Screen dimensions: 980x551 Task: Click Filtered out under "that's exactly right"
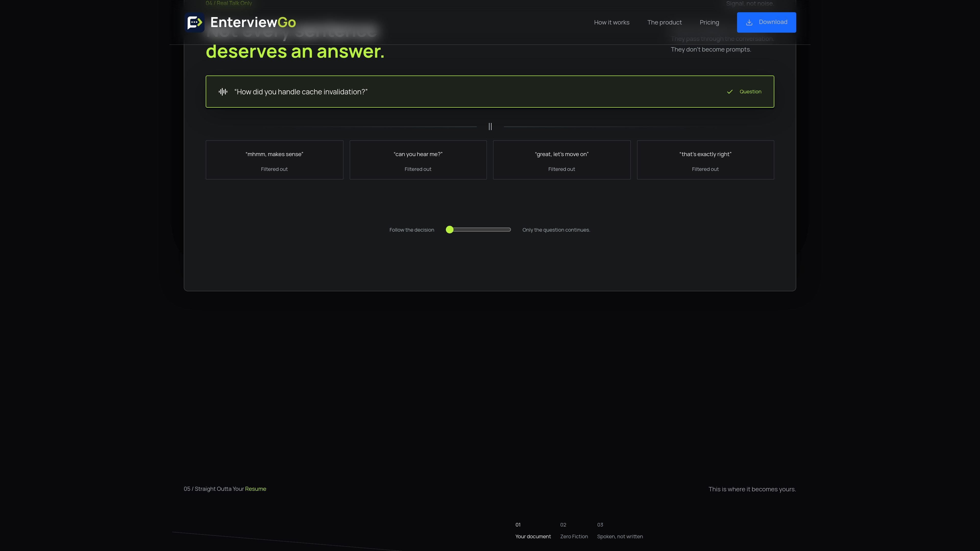pyautogui.click(x=705, y=169)
